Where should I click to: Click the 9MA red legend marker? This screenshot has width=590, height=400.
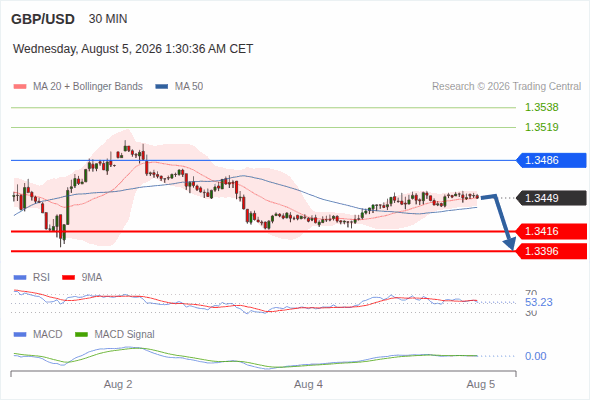(68, 278)
